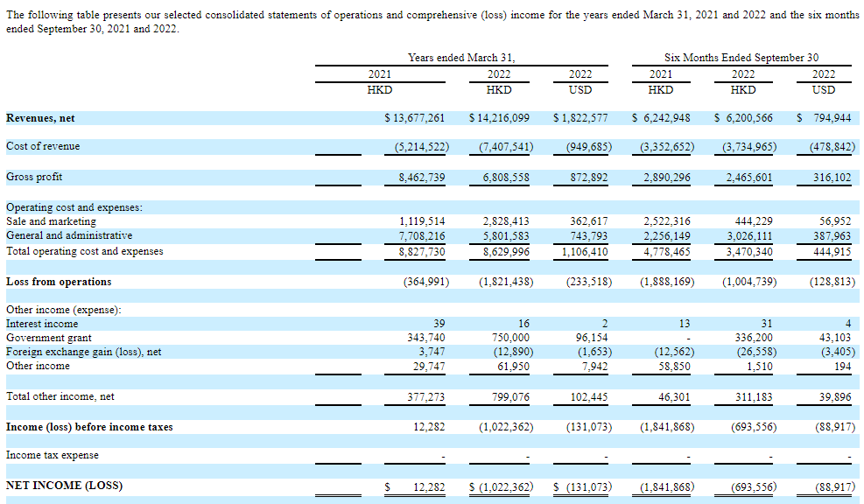Click interest income value 39
The height and width of the screenshot is (504, 864).
(x=439, y=324)
